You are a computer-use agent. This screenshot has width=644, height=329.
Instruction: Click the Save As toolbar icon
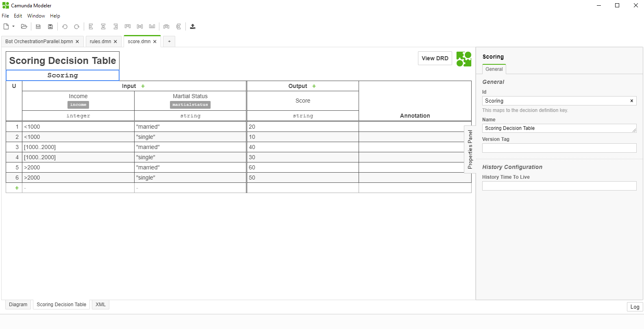pos(50,26)
